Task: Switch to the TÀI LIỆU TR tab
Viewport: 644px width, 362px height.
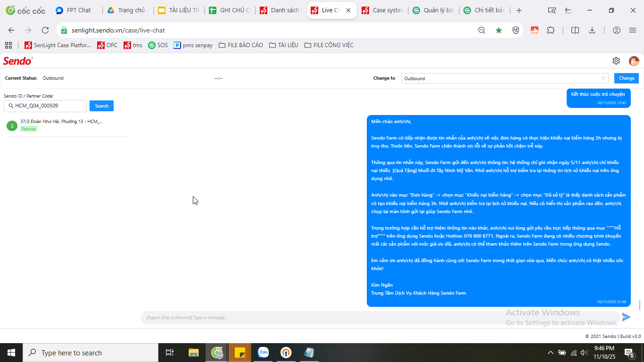Action: tap(178, 10)
